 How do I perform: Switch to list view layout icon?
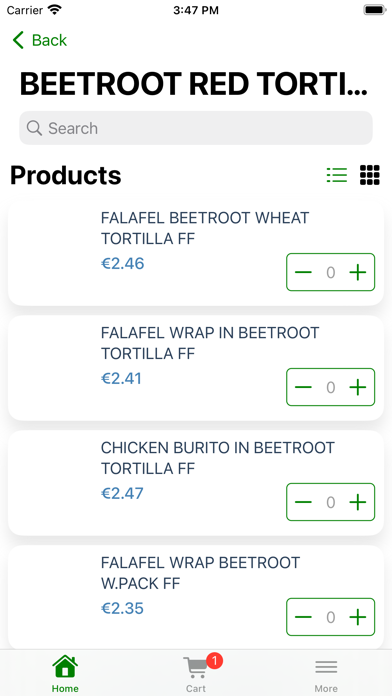(x=337, y=175)
